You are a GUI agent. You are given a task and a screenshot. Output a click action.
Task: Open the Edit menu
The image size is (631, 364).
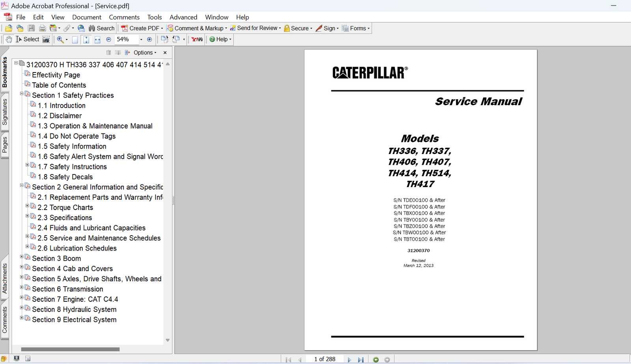click(38, 17)
